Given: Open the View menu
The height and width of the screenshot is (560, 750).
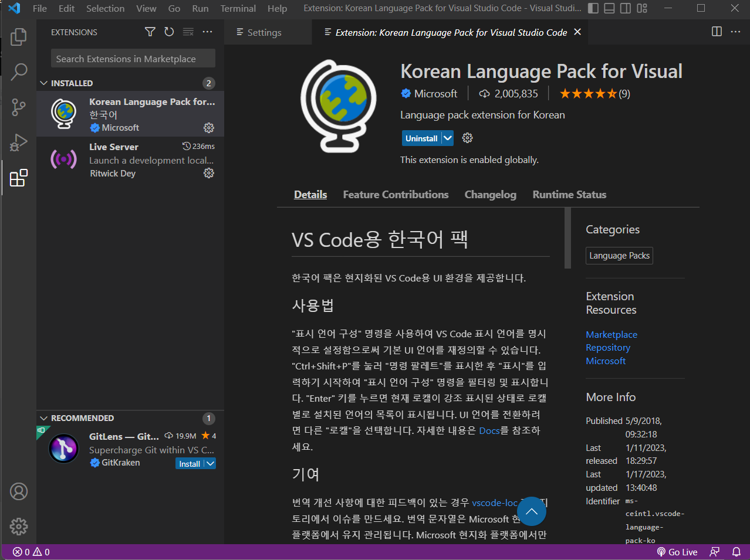Looking at the screenshot, I should tap(146, 8).
